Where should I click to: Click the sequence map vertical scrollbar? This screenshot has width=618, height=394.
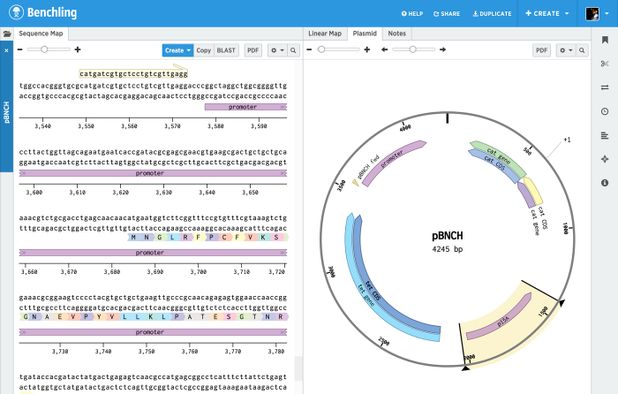[299, 368]
